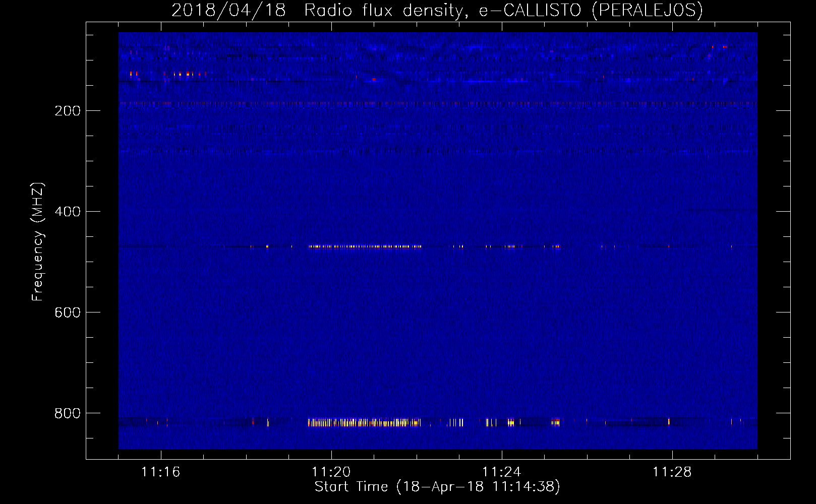Viewport: 816px width, 504px height.
Task: Click the 11:16 time tick label
Action: [x=161, y=472]
